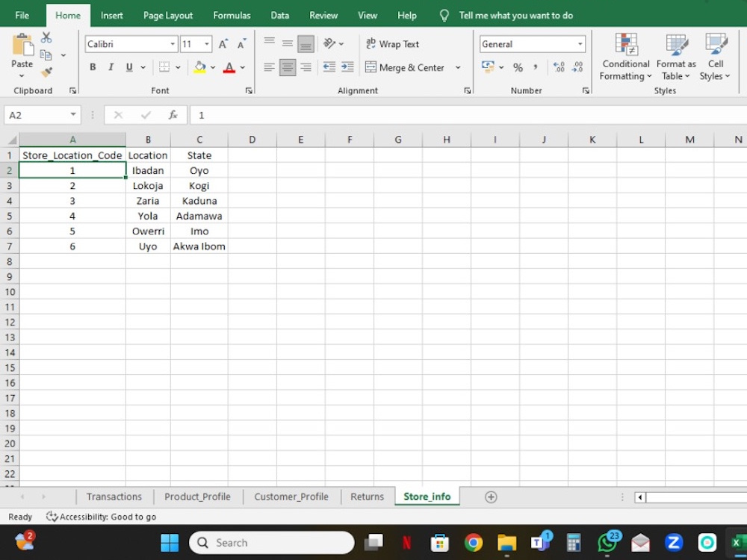
Task: Bottom align cell contents
Action: click(x=306, y=44)
